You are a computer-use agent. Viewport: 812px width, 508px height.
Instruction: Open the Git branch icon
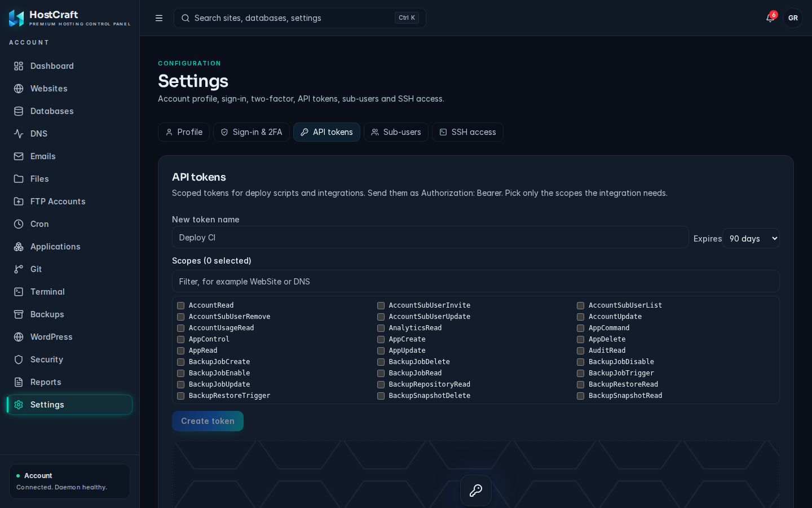tap(19, 269)
